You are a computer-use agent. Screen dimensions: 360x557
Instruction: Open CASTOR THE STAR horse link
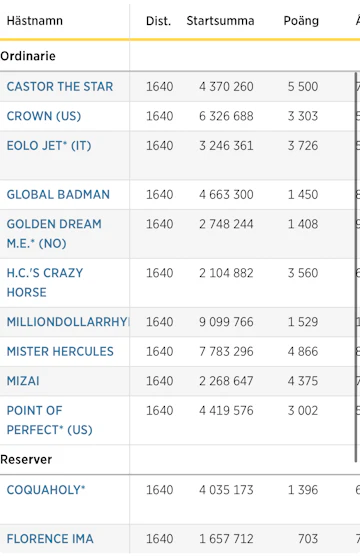pos(60,87)
